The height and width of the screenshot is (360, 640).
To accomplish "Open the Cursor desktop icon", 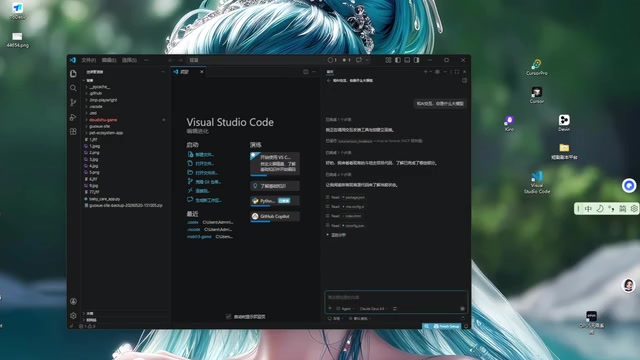I will [x=536, y=96].
